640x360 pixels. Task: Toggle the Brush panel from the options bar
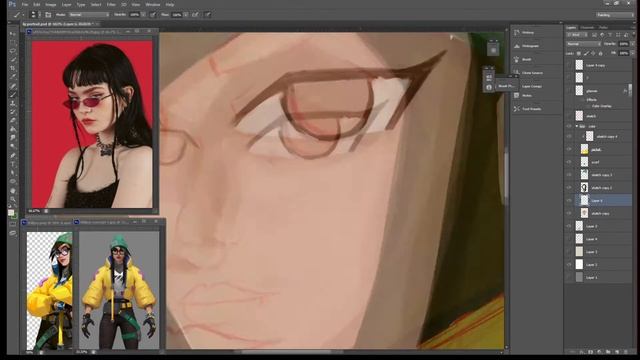48,15
